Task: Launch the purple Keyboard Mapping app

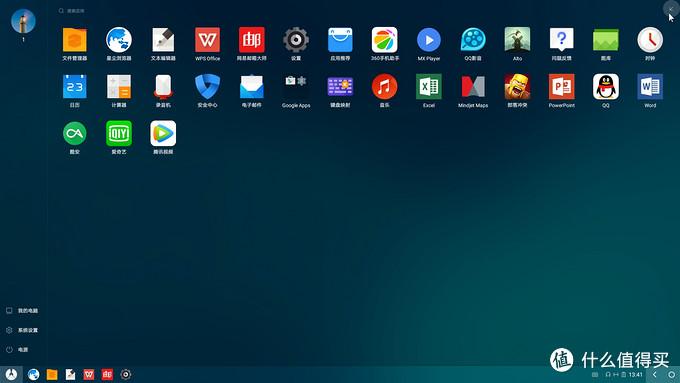Action: click(x=340, y=87)
